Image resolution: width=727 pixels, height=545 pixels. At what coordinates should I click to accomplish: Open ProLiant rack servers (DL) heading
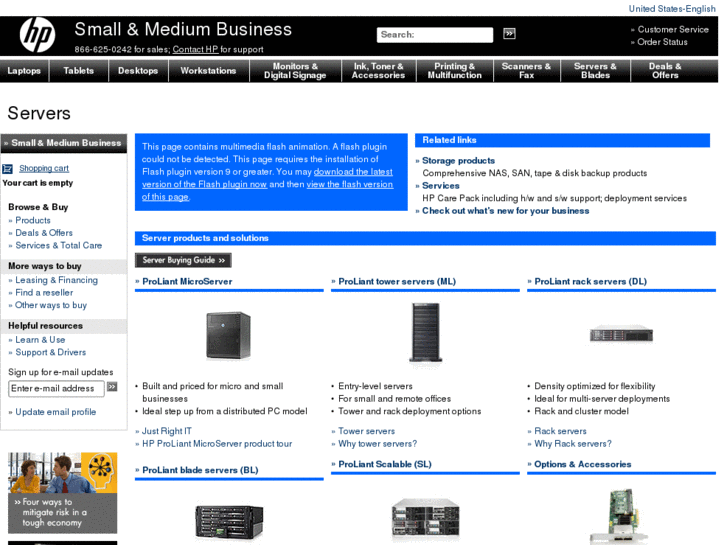pyautogui.click(x=590, y=282)
